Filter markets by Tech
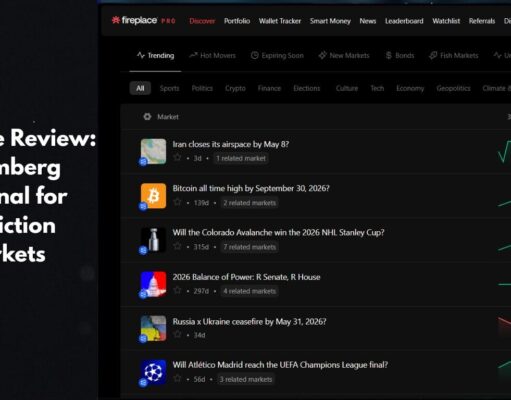 point(377,88)
